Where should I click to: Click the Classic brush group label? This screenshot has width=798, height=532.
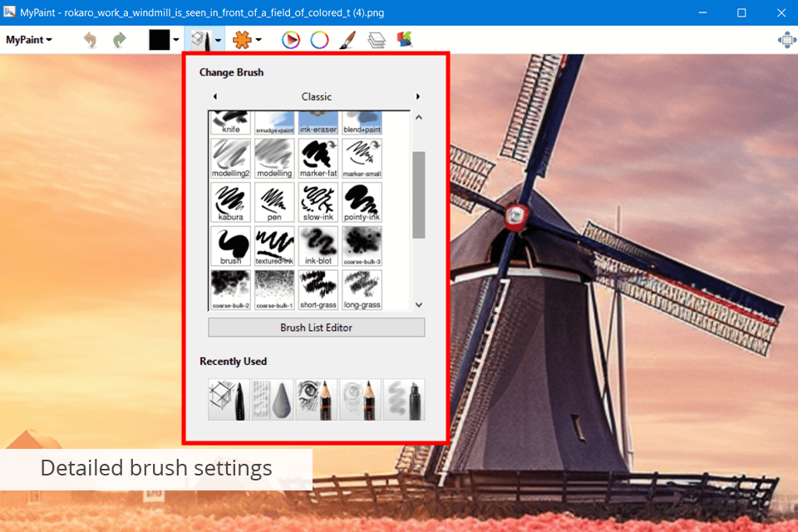(316, 96)
